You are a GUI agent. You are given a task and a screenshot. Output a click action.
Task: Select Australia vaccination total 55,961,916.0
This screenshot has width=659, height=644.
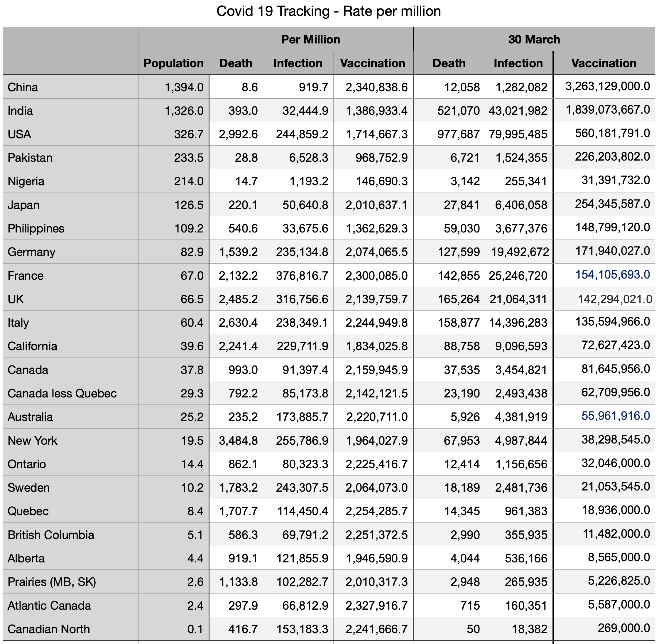click(615, 416)
